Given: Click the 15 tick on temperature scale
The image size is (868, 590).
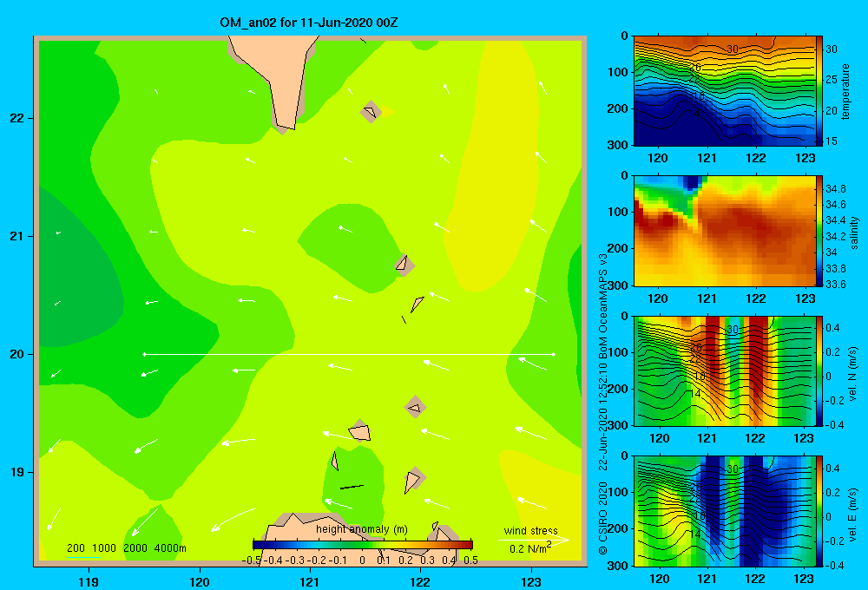Looking at the screenshot, I should pyautogui.click(x=832, y=141).
